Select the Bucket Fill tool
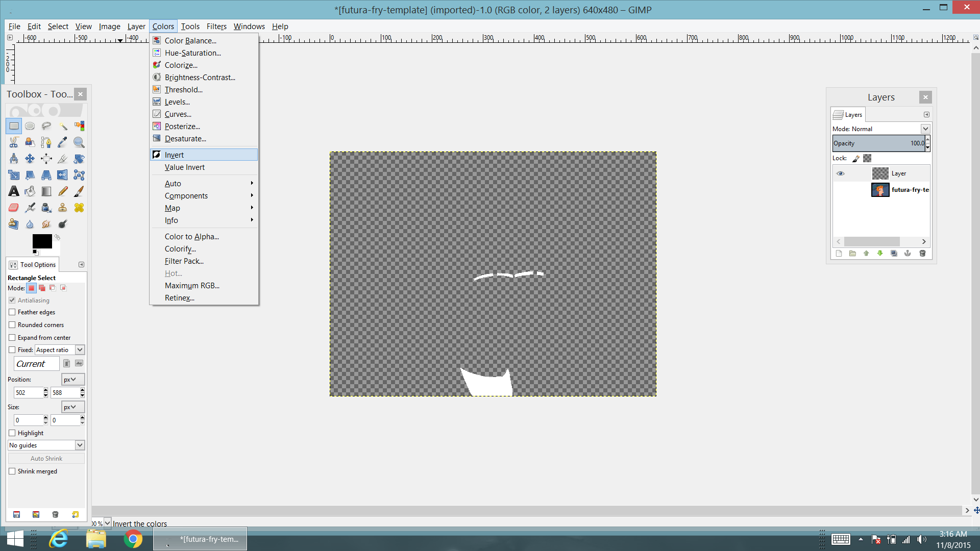980x551 pixels. 30,191
